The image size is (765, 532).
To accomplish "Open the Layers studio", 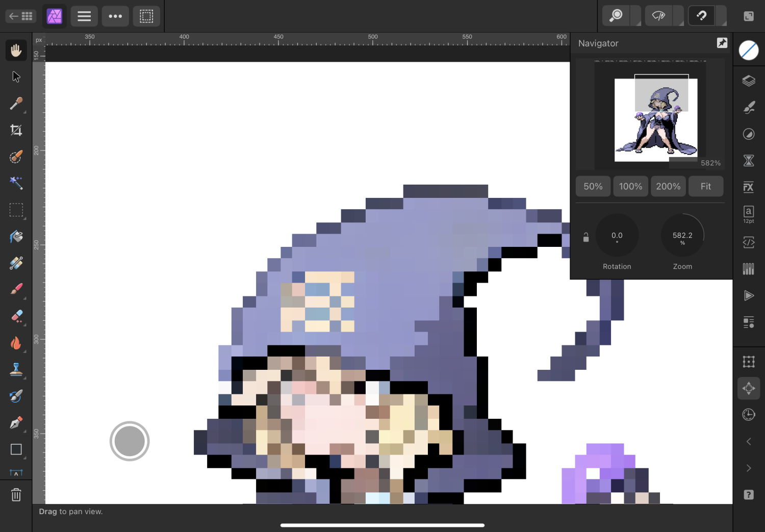I will 748,81.
